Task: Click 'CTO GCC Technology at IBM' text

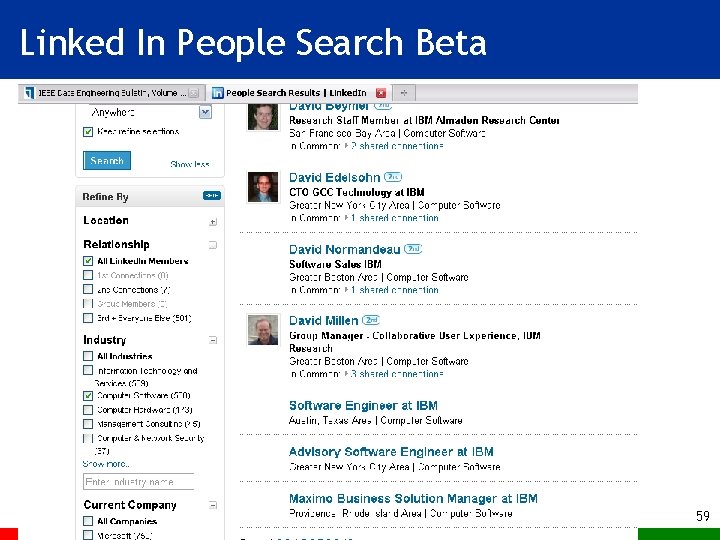Action: (357, 192)
